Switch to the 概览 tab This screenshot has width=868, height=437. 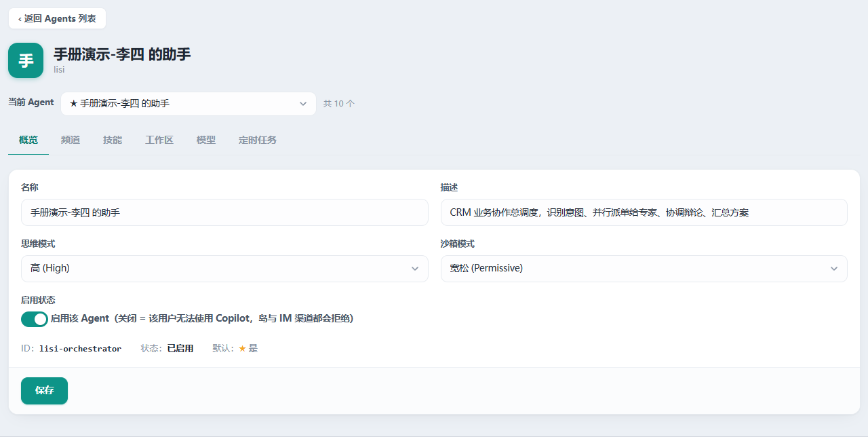point(28,140)
